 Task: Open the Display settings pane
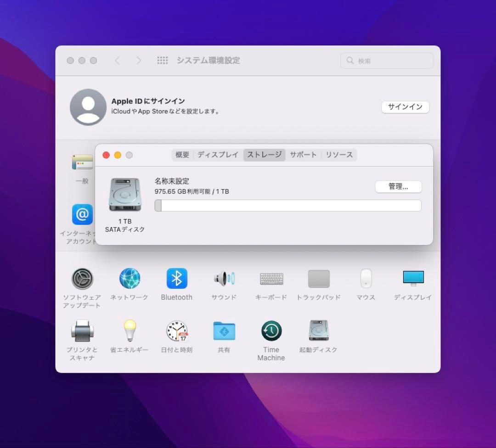412,279
